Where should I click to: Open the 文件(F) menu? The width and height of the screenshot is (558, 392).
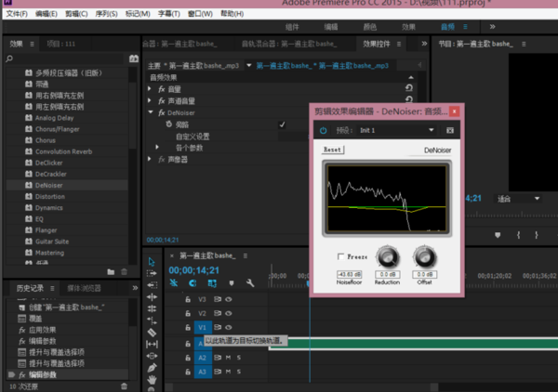(17, 14)
